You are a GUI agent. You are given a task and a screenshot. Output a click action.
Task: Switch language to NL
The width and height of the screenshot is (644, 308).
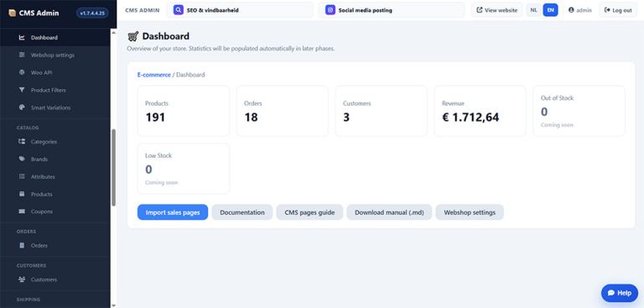click(x=533, y=10)
